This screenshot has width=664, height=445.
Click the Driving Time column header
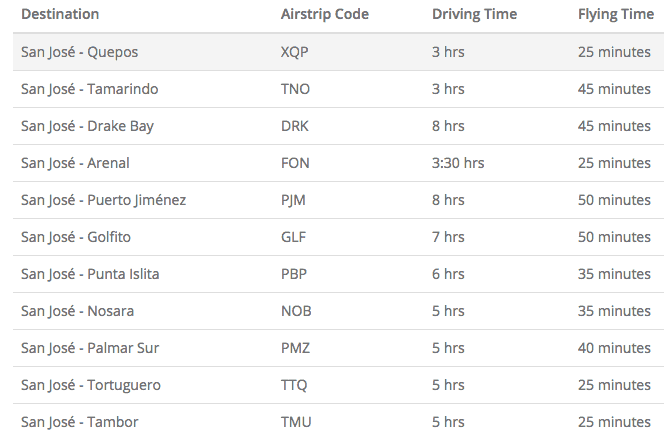474,14
